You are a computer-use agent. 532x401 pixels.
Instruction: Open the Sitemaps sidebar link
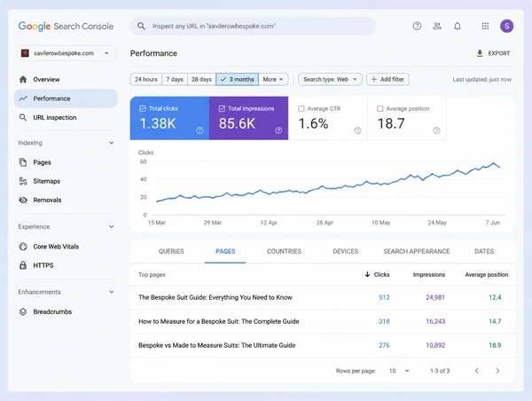point(46,181)
